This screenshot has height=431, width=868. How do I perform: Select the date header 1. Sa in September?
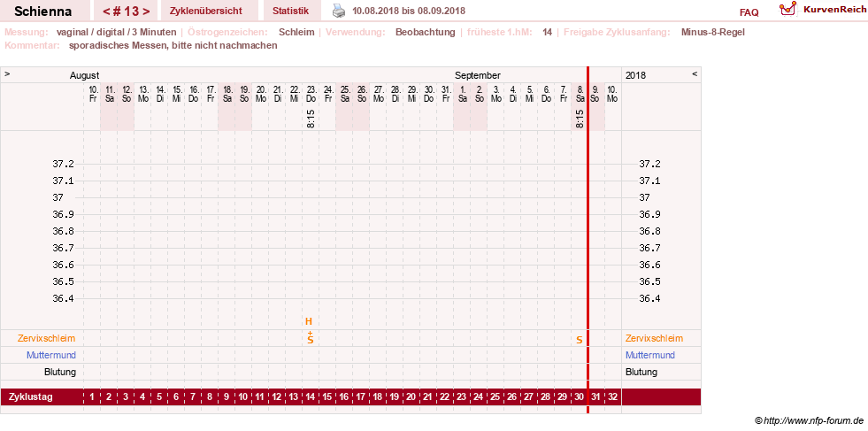click(x=462, y=94)
